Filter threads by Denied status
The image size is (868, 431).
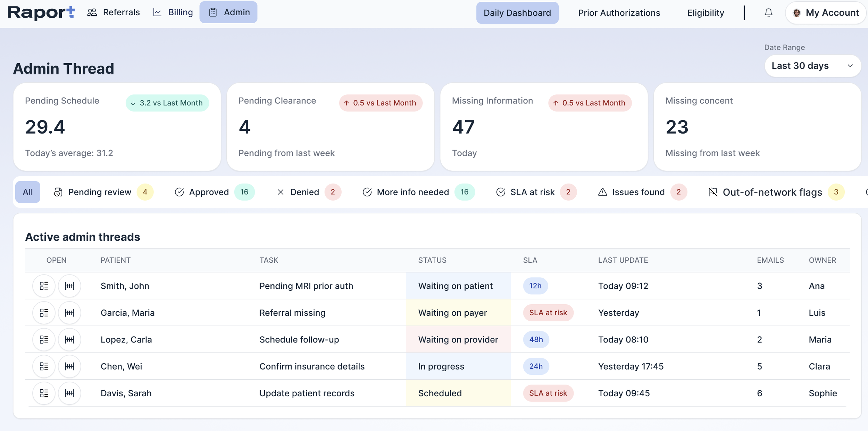pyautogui.click(x=304, y=192)
